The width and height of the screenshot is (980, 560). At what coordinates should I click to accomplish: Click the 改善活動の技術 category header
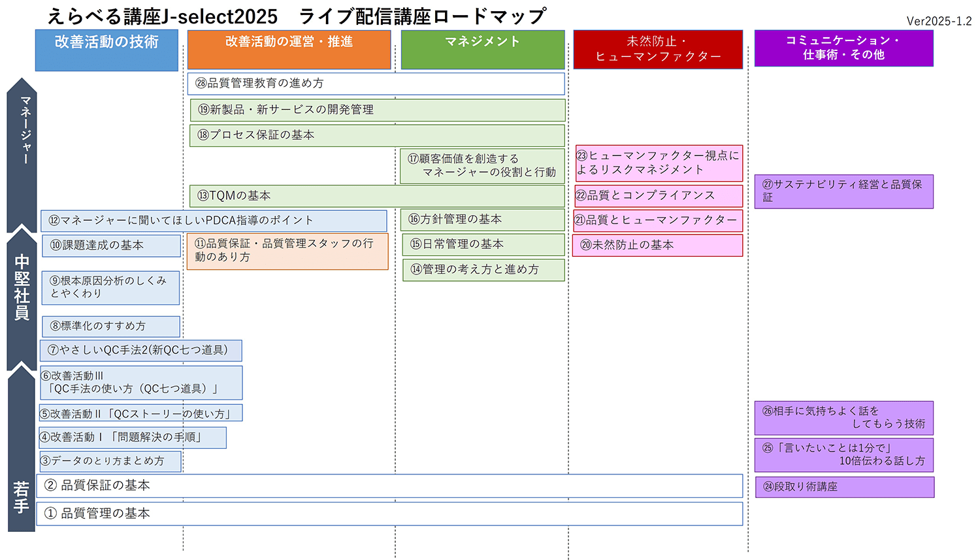[x=106, y=50]
